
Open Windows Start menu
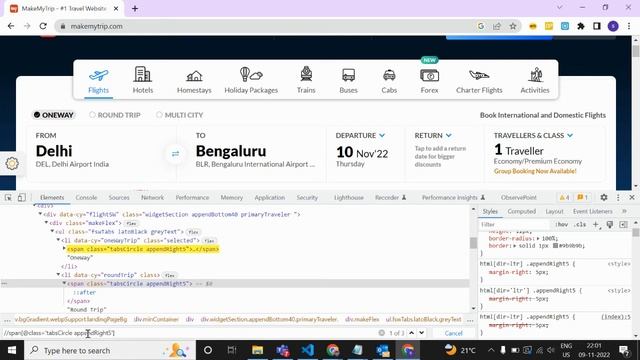(x=12, y=350)
